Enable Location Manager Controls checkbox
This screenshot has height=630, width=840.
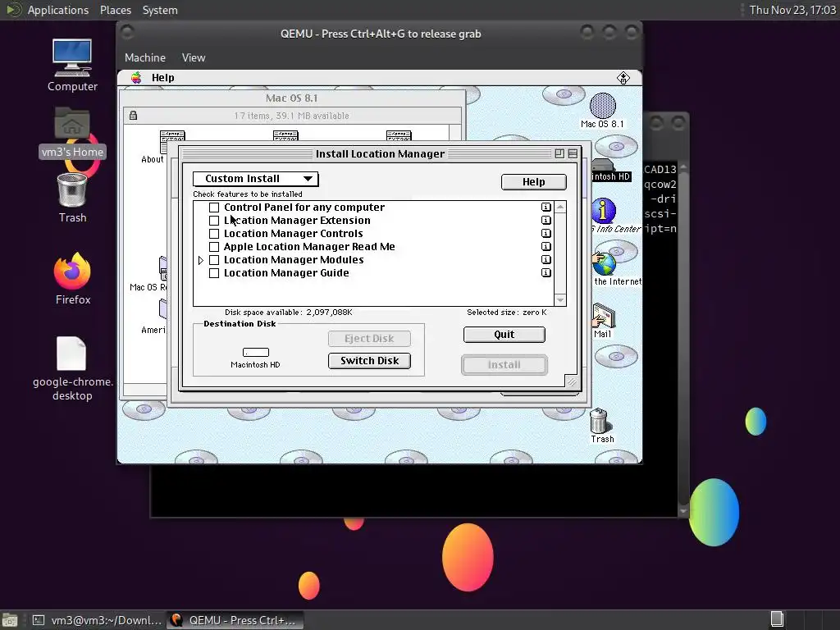214,234
